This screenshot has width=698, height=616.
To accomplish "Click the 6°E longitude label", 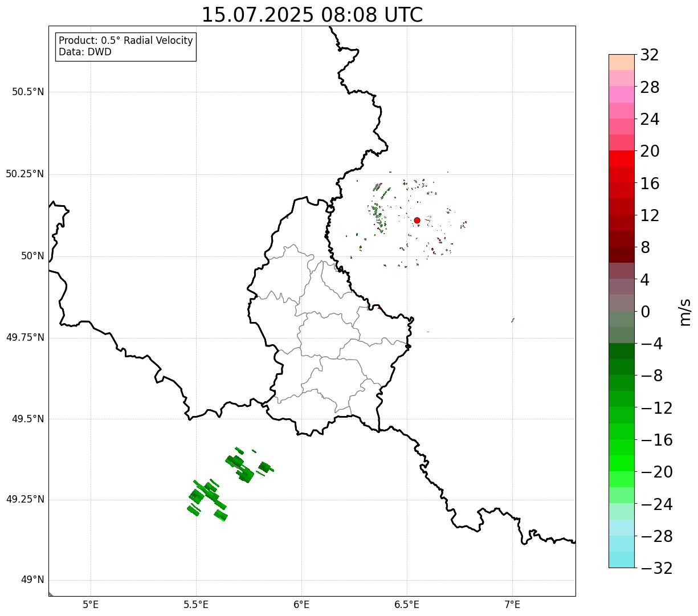I will [301, 605].
